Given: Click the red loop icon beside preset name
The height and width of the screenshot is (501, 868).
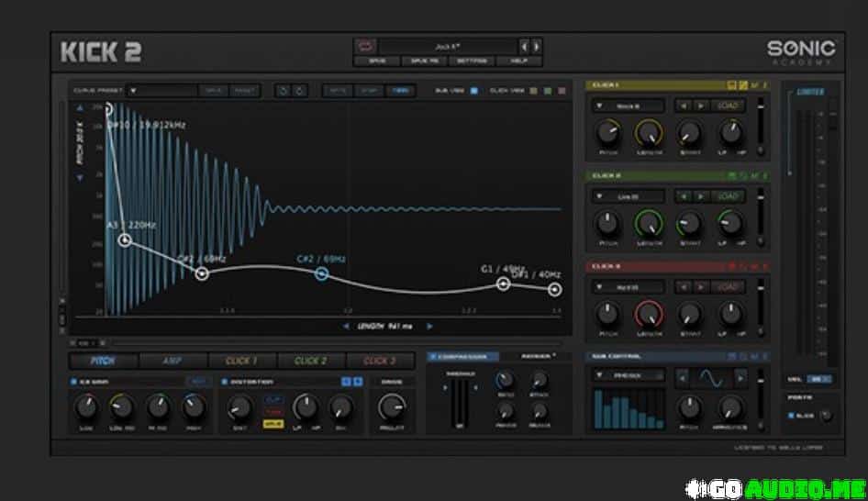Looking at the screenshot, I should (366, 46).
